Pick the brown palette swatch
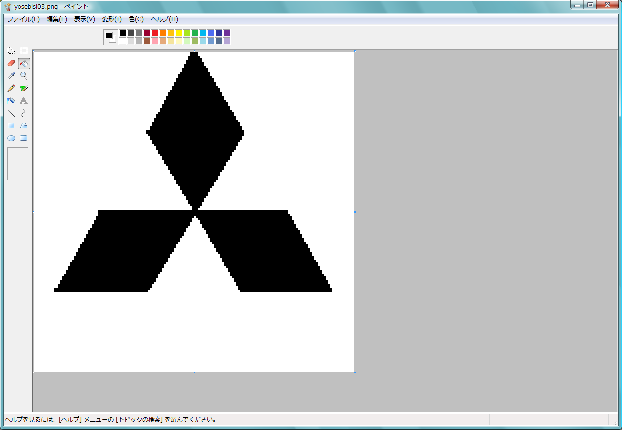The image size is (622, 430). pos(147,40)
